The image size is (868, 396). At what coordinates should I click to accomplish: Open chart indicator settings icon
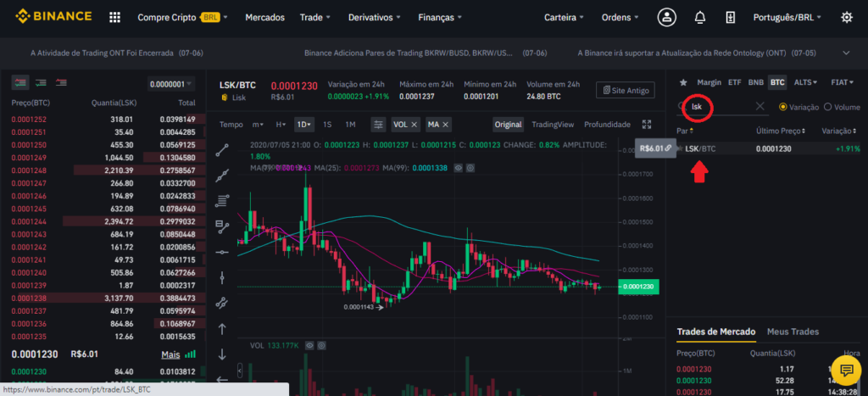378,124
